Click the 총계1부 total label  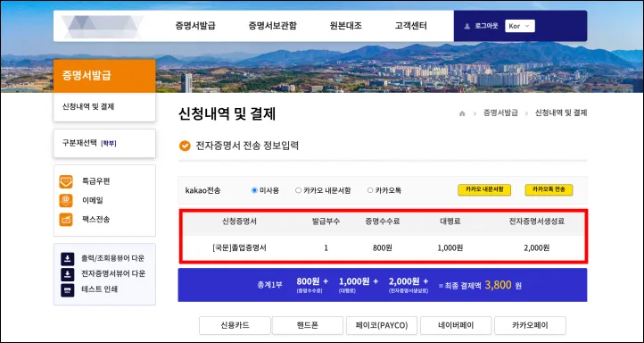tap(270, 285)
